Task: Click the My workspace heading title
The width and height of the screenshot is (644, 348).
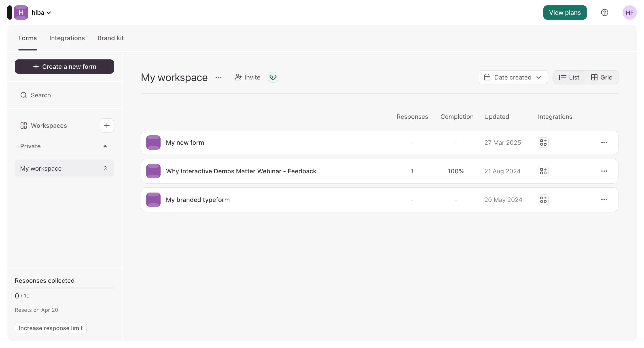Action: point(174,77)
